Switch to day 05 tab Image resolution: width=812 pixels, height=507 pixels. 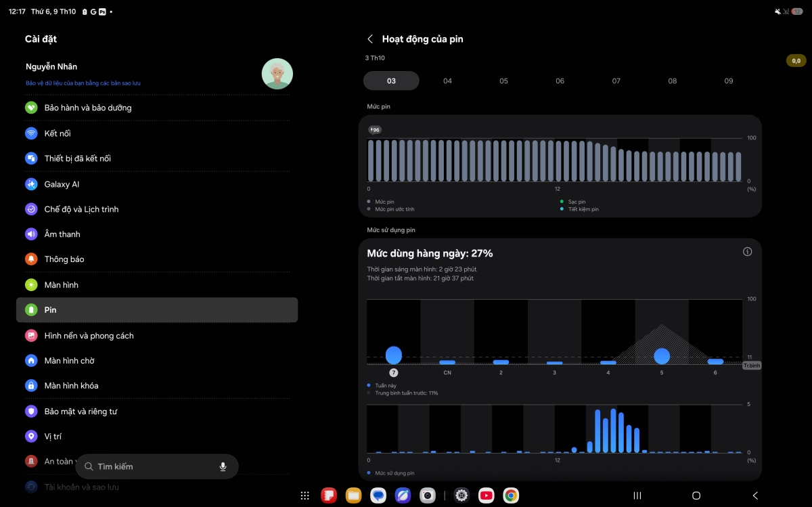click(503, 81)
